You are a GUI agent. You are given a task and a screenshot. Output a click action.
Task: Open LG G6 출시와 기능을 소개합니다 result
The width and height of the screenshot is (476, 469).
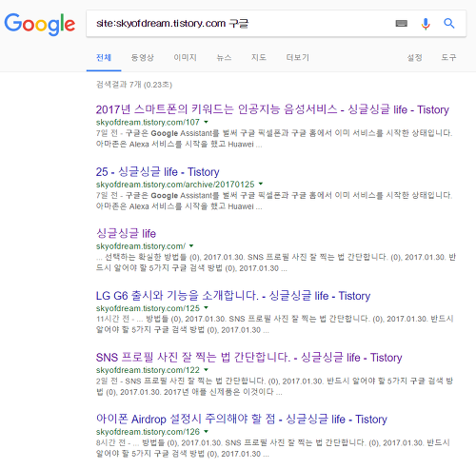point(233,296)
